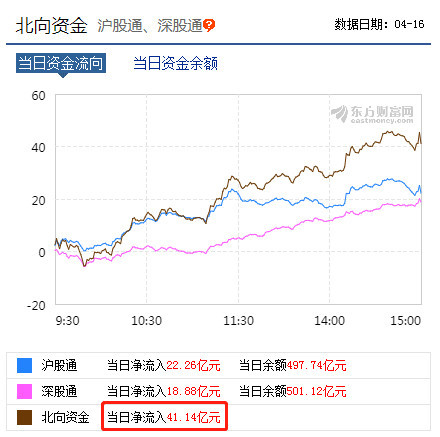Screen dimensions: 440x437
Task: Click the 15:00 time axis label
Action: (406, 321)
